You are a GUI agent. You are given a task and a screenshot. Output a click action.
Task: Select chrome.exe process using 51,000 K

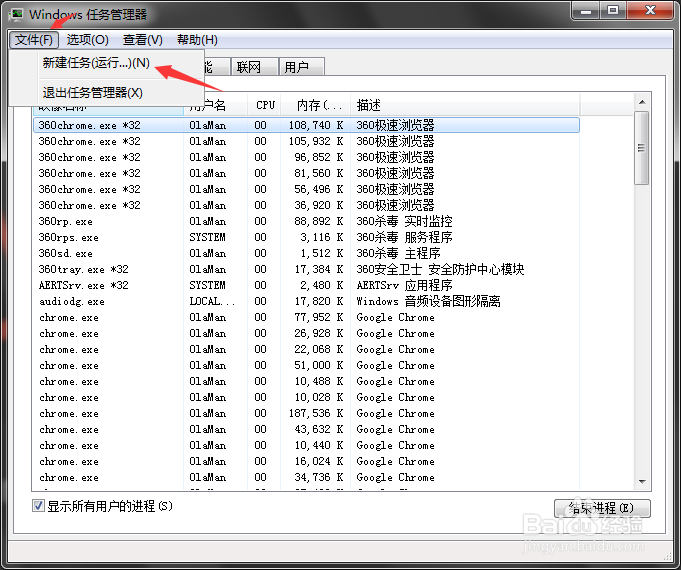[x=306, y=365]
